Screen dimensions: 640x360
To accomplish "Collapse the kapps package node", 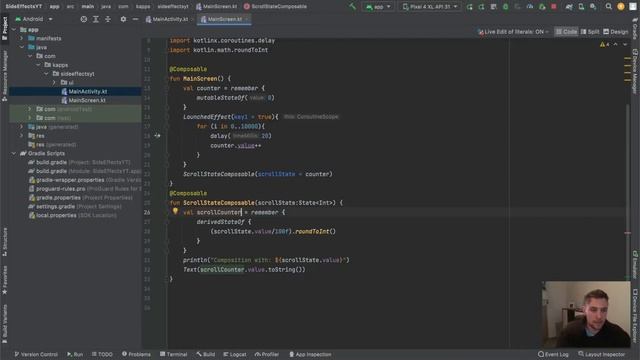I will click(38, 65).
